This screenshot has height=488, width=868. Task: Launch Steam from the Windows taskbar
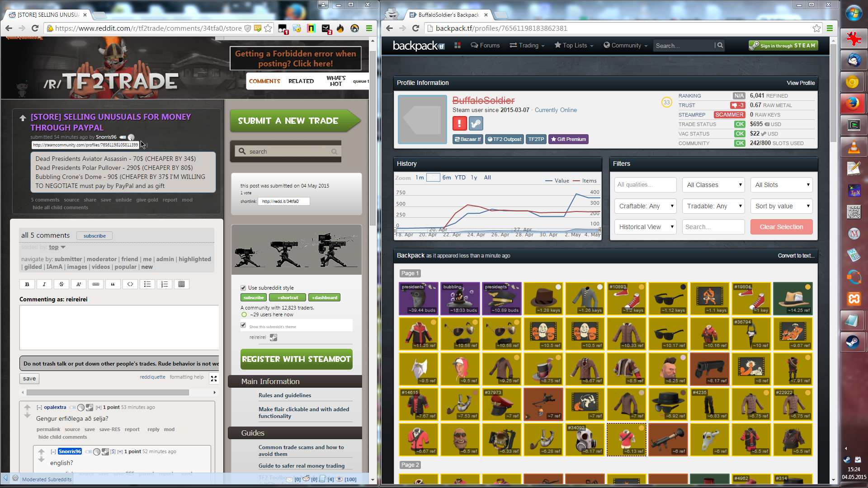coord(853,342)
